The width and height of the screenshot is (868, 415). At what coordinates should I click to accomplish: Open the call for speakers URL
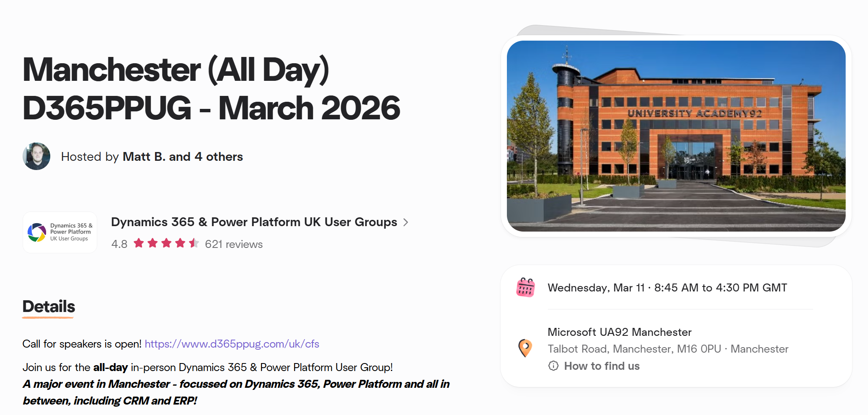click(232, 344)
